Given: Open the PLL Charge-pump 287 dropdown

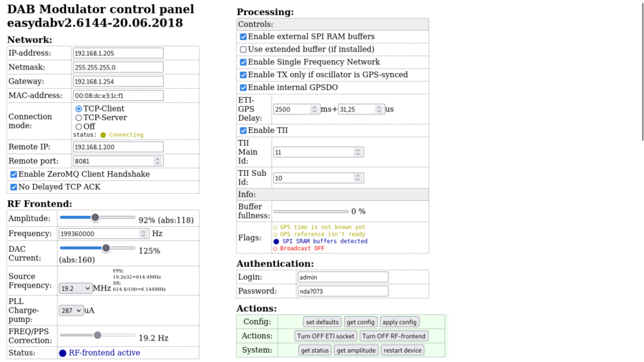Looking at the screenshot, I should (71, 310).
